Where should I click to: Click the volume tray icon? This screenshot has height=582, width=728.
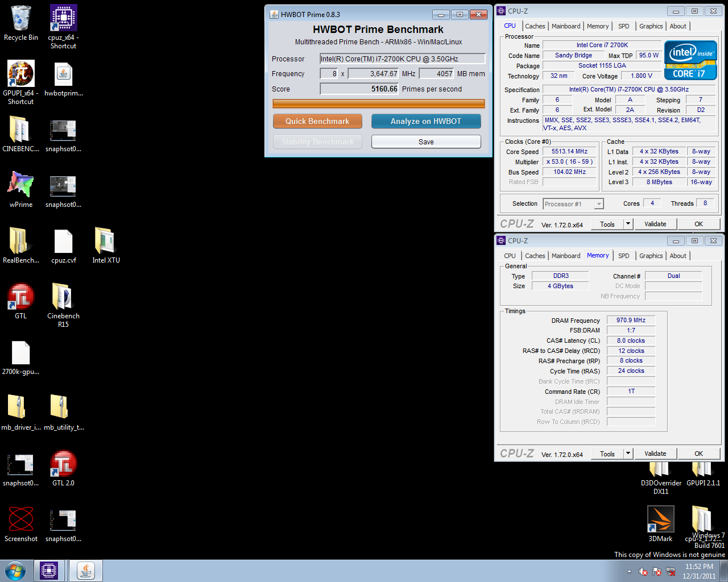pyautogui.click(x=643, y=572)
